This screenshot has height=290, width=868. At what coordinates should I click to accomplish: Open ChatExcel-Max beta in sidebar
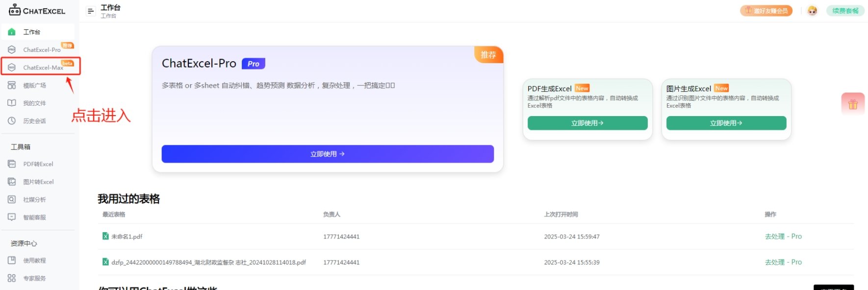(x=43, y=68)
